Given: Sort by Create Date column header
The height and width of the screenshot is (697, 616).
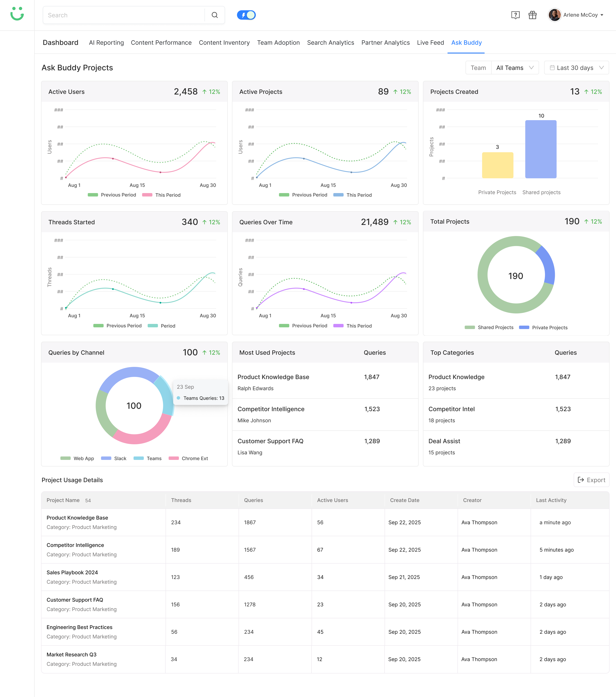Looking at the screenshot, I should point(404,500).
